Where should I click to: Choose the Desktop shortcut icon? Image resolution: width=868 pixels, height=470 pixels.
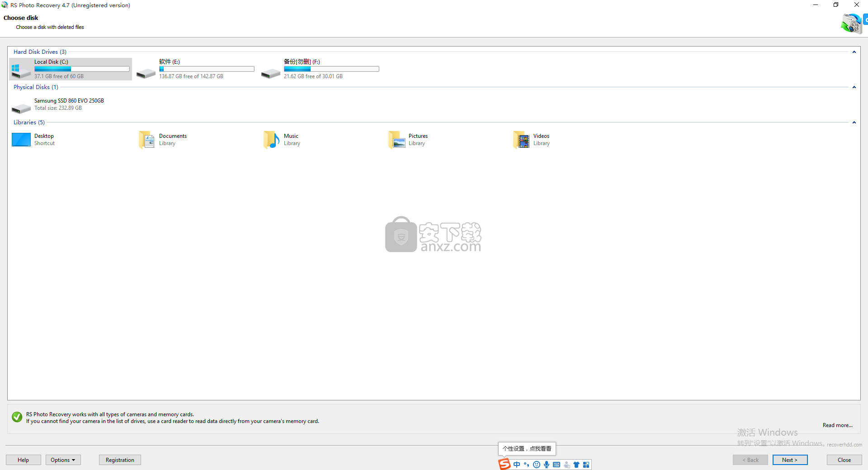(x=21, y=140)
